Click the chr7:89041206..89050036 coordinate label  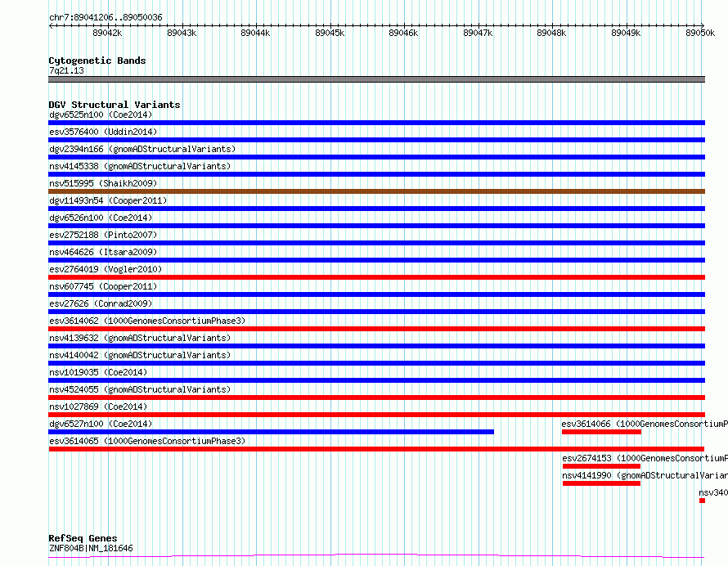point(106,17)
